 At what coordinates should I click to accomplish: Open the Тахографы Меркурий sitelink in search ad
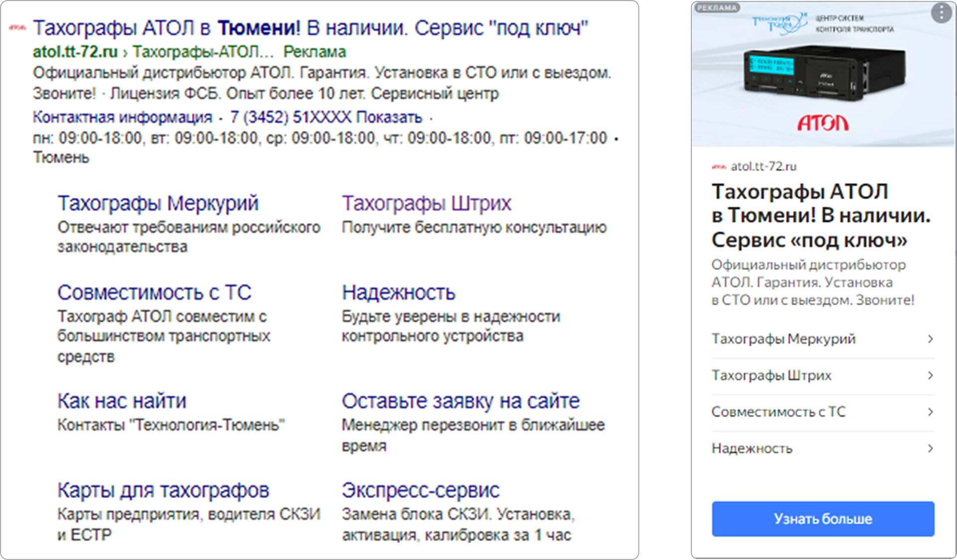[x=158, y=203]
